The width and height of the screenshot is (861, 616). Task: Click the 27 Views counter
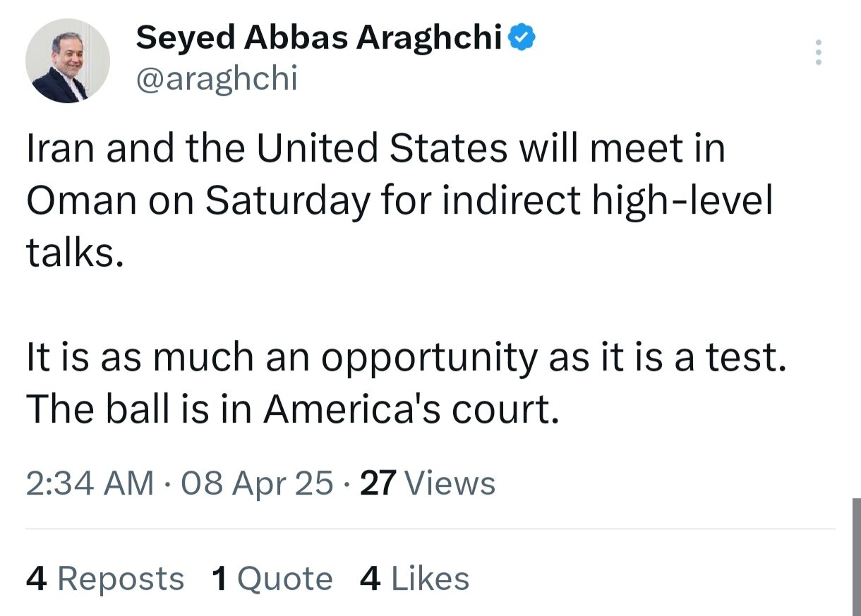coord(428,483)
